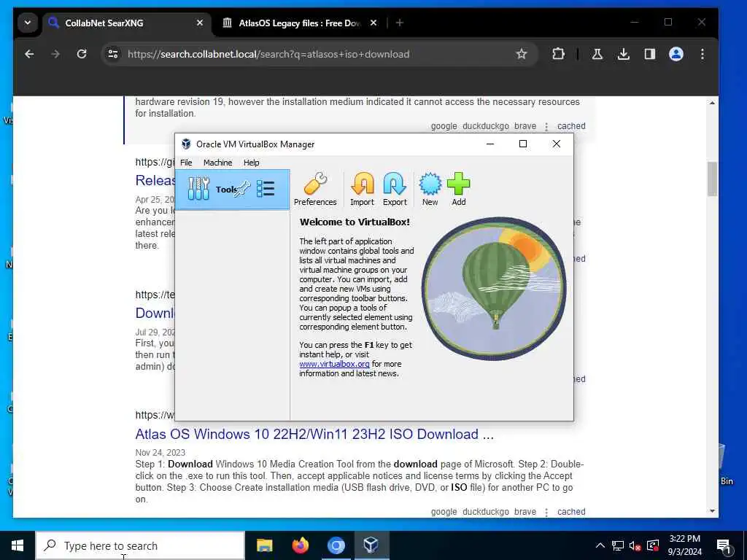Open browser Downloads icon

click(x=624, y=54)
